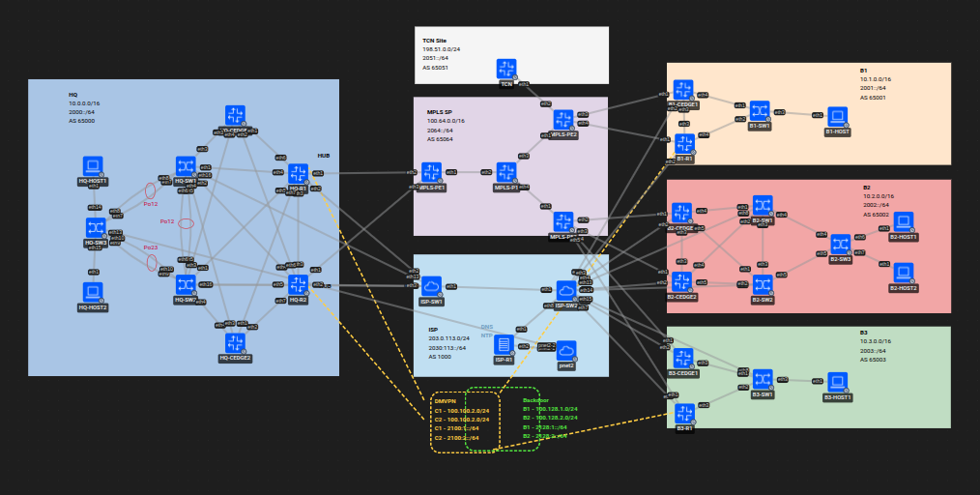Click the MPLS-PE1 router node
This screenshot has width=980, height=495.
click(431, 172)
